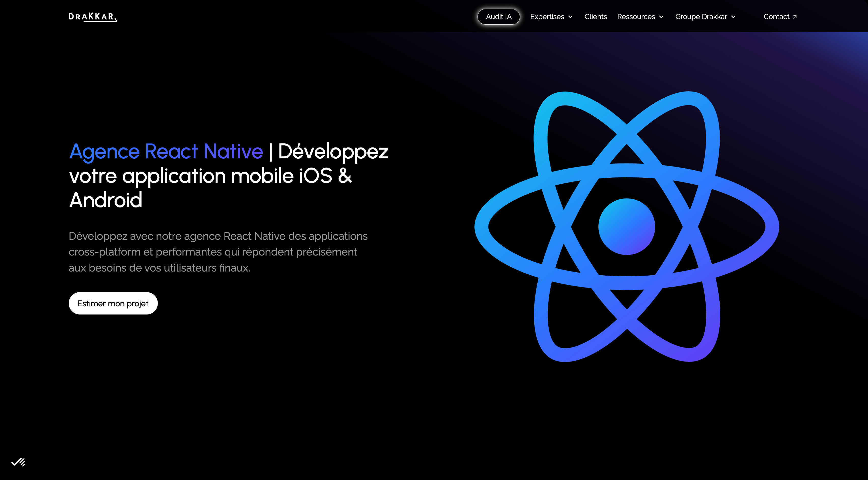Click the Drakkar logo in header
868x480 pixels.
(93, 17)
